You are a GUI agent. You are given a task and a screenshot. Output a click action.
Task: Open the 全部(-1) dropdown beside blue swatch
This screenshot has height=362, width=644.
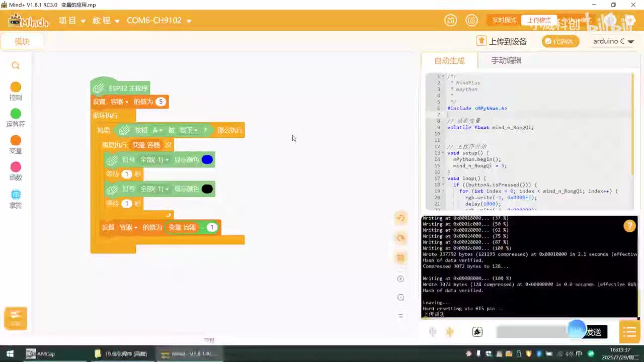pyautogui.click(x=154, y=159)
